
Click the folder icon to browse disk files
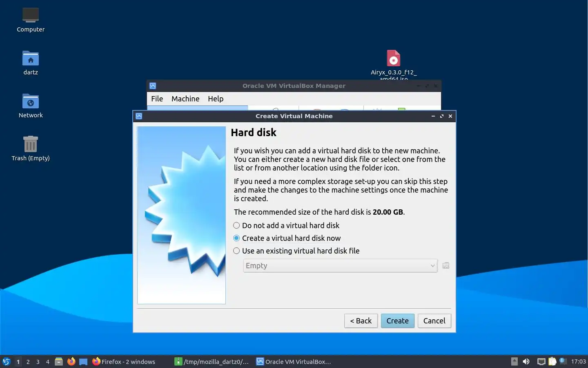(x=446, y=265)
